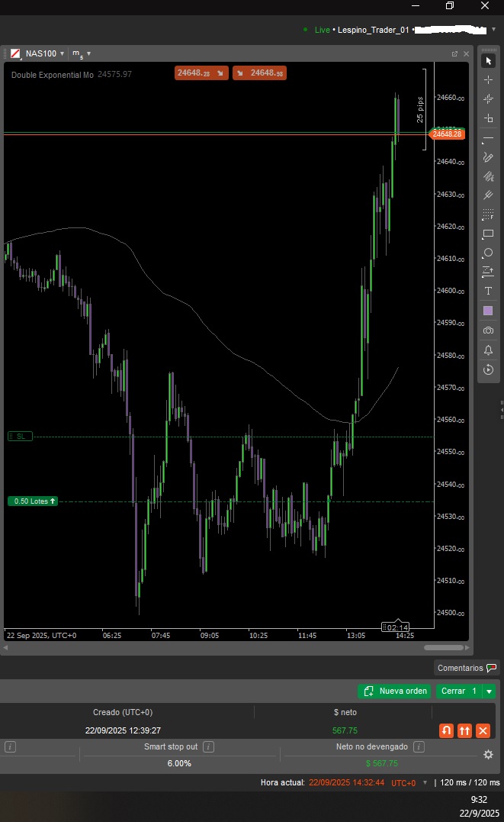Create a price alert with bell icon
504x822 pixels.
[x=488, y=350]
